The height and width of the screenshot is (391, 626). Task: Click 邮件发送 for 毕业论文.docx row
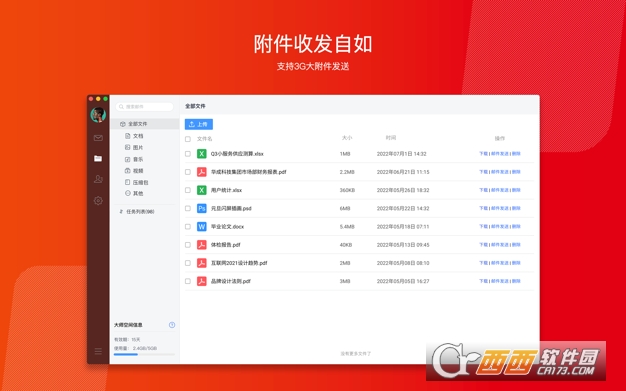tap(500, 226)
